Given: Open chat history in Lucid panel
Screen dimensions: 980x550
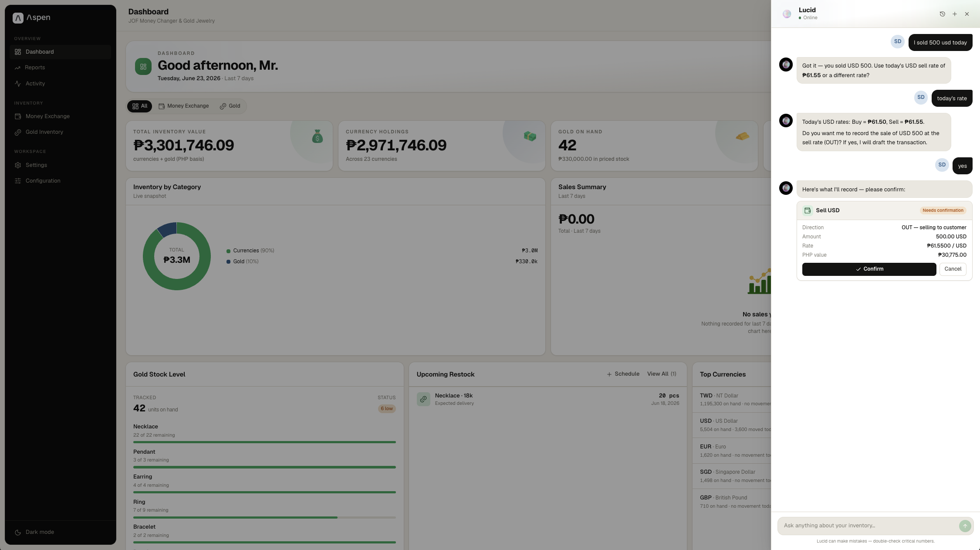Looking at the screenshot, I should [x=942, y=14].
